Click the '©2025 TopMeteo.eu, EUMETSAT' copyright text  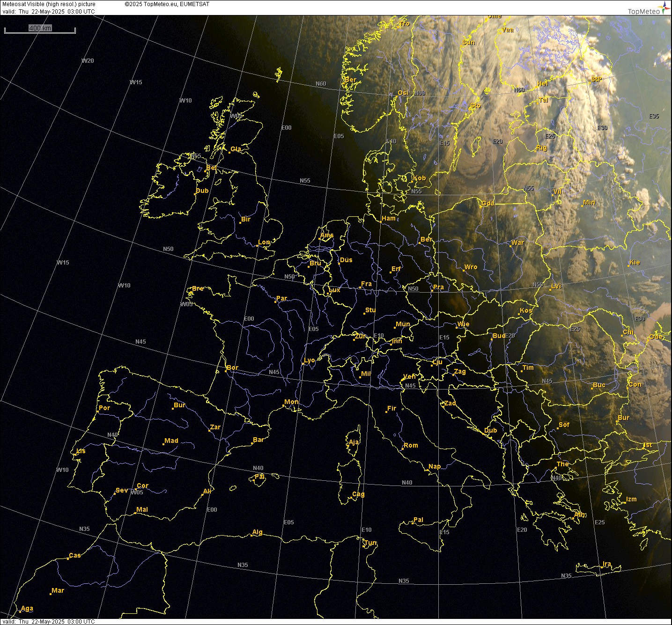[167, 4]
